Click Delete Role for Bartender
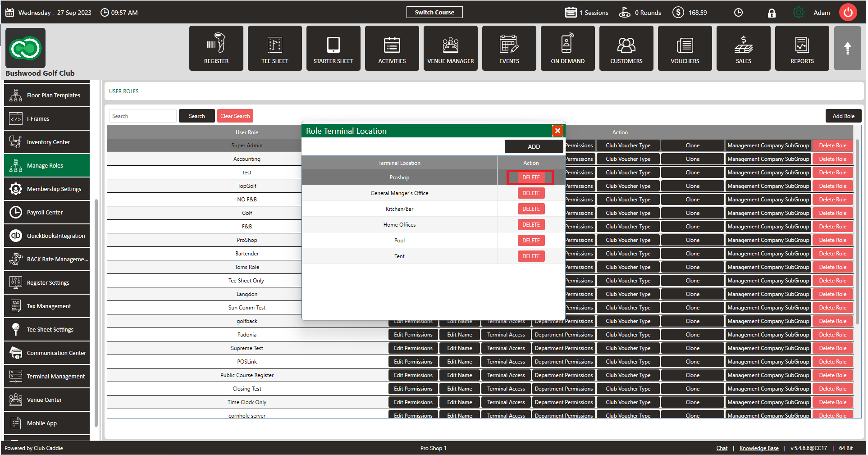 point(832,254)
